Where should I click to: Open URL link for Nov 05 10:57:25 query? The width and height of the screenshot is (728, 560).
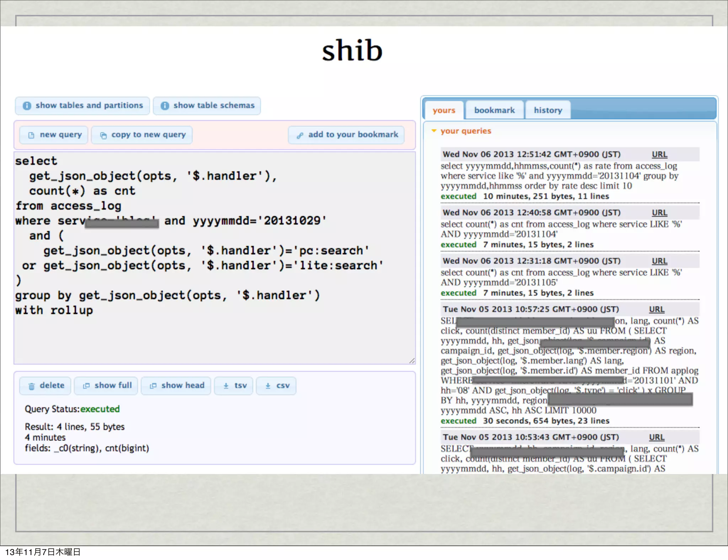pyautogui.click(x=656, y=309)
